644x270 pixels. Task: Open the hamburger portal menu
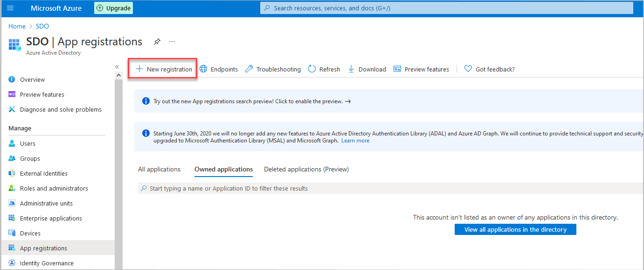10,8
